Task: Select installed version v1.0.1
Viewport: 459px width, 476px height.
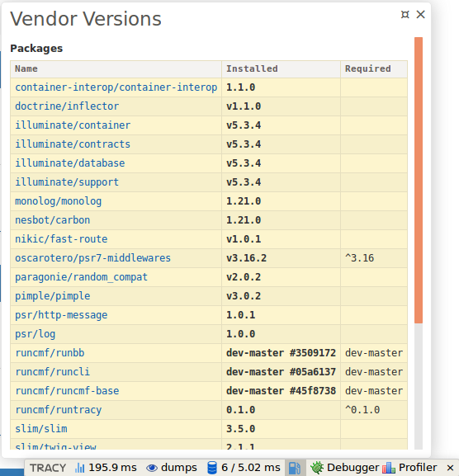Action: coord(244,239)
